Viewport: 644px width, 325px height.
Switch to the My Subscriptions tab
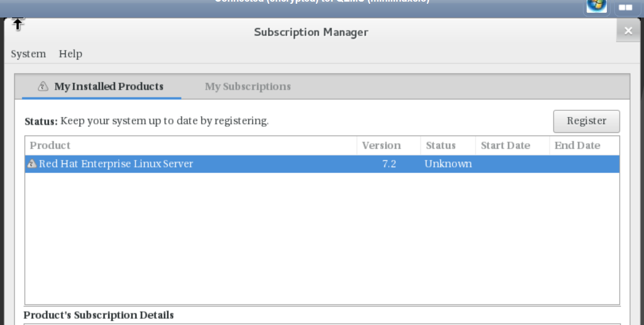click(248, 87)
